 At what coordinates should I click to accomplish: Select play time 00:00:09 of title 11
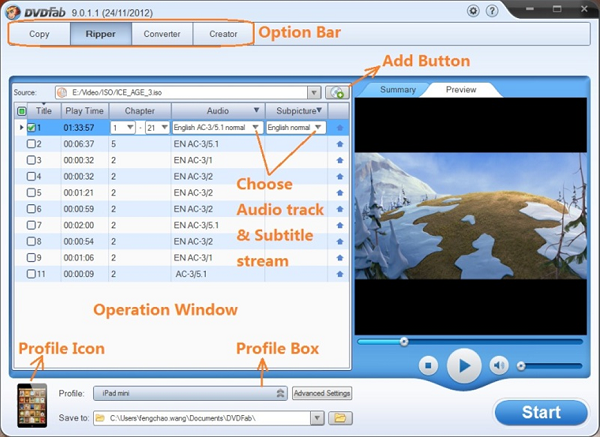(x=79, y=274)
